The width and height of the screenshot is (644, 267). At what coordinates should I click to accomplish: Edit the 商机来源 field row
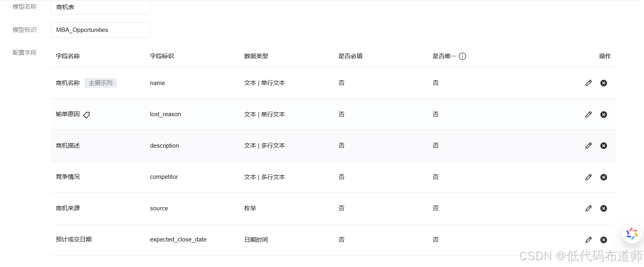[x=589, y=208]
